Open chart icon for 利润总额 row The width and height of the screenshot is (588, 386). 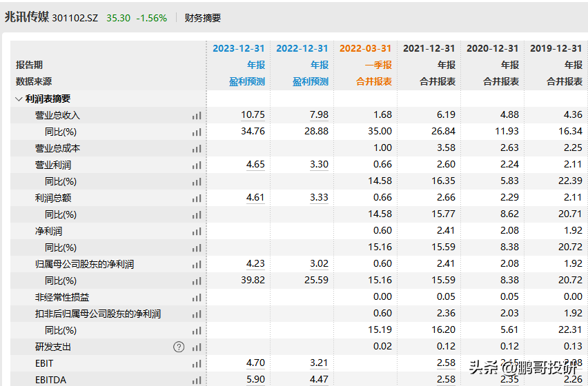197,198
